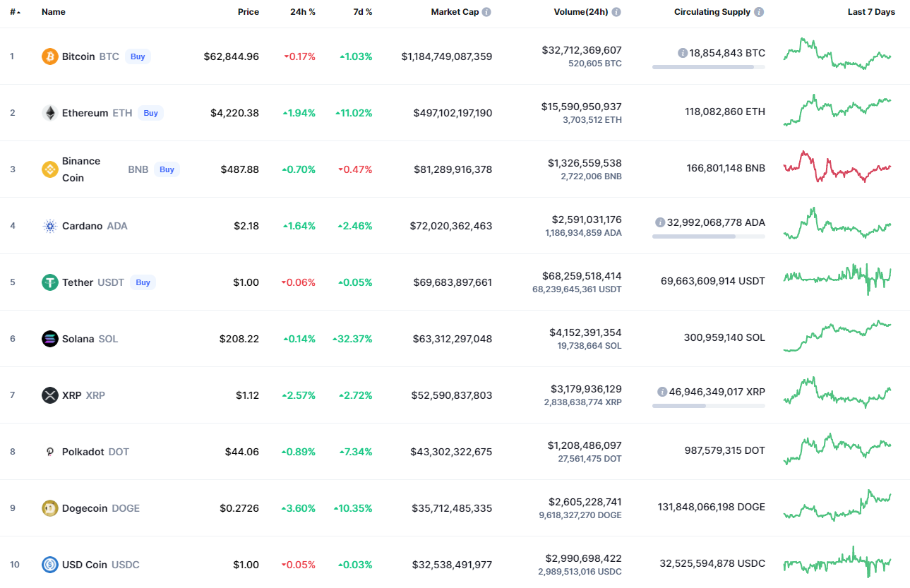Open the Cardano name link
Image resolution: width=910 pixels, height=588 pixels.
click(82, 226)
